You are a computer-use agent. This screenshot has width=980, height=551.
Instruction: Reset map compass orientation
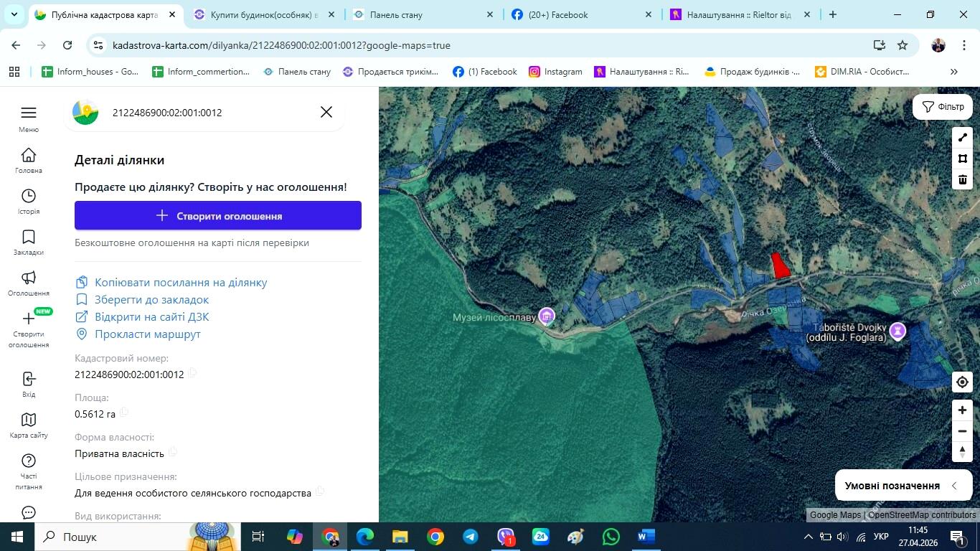(x=963, y=451)
